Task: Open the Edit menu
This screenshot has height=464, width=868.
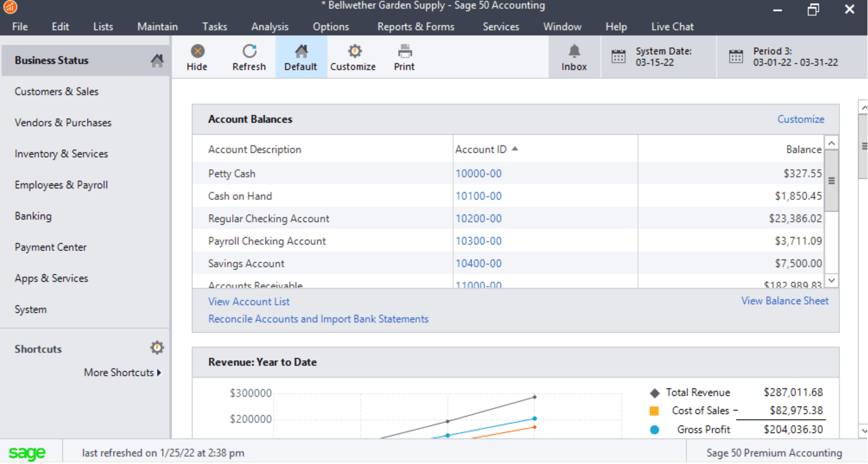Action: [x=60, y=27]
